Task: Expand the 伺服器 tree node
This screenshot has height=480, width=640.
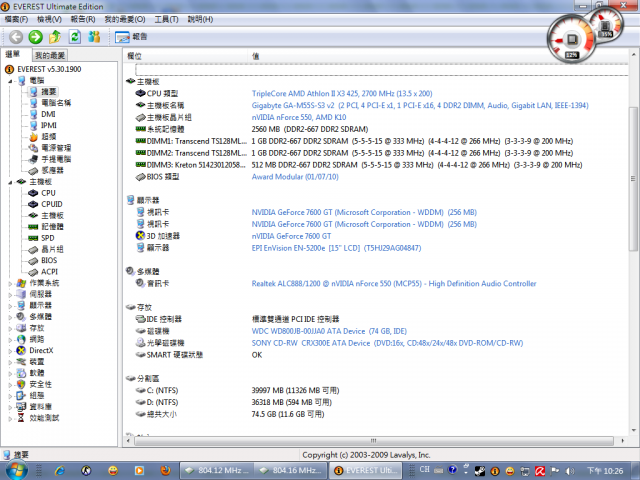Action: tap(10, 294)
